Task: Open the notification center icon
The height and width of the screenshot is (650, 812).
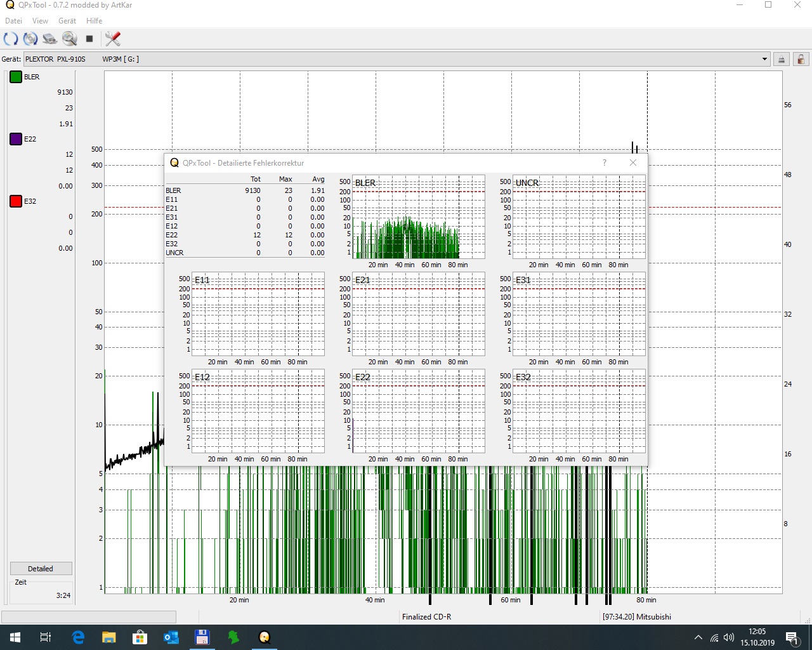Action: (792, 637)
